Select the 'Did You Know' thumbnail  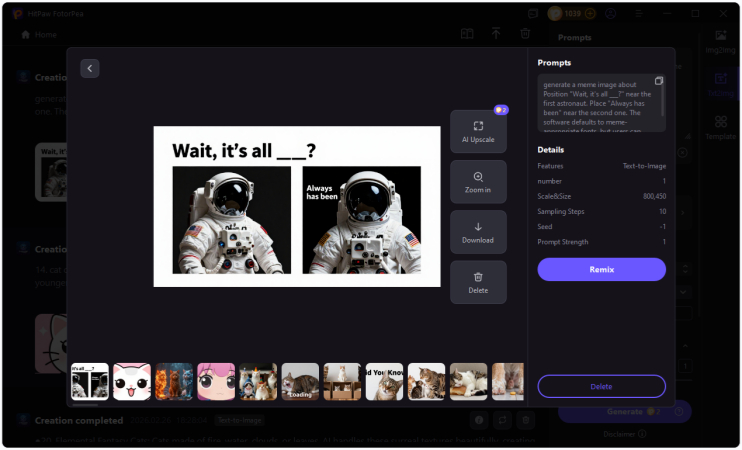[x=384, y=381]
